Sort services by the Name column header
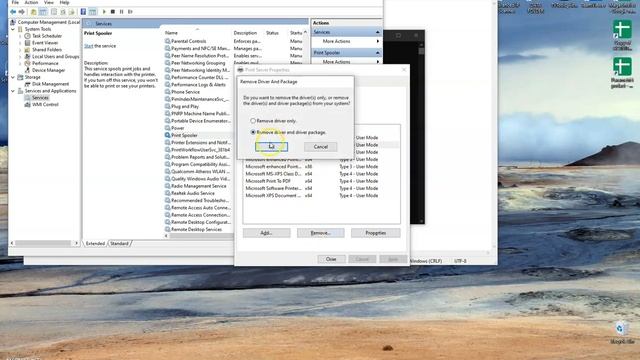The height and width of the screenshot is (360, 640). (x=197, y=33)
